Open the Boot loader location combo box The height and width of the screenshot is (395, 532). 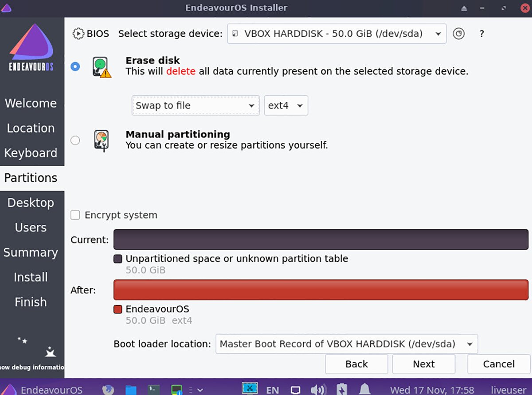[x=347, y=344]
